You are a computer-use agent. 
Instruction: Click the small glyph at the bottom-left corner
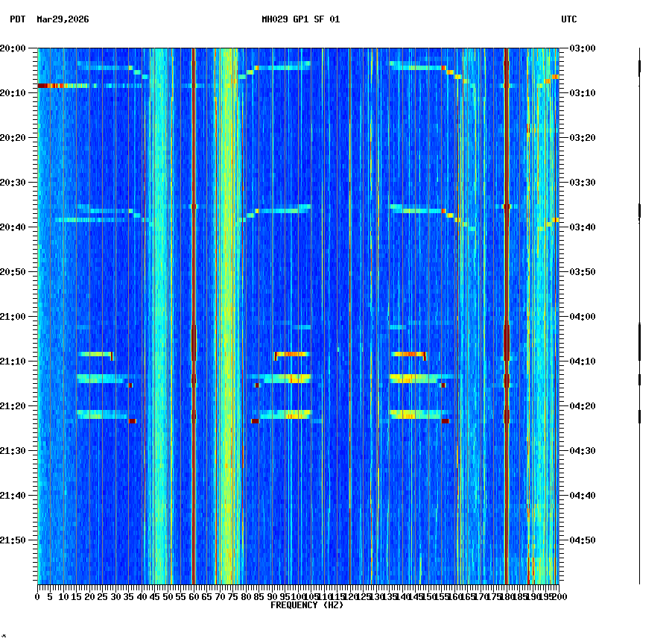(5, 637)
